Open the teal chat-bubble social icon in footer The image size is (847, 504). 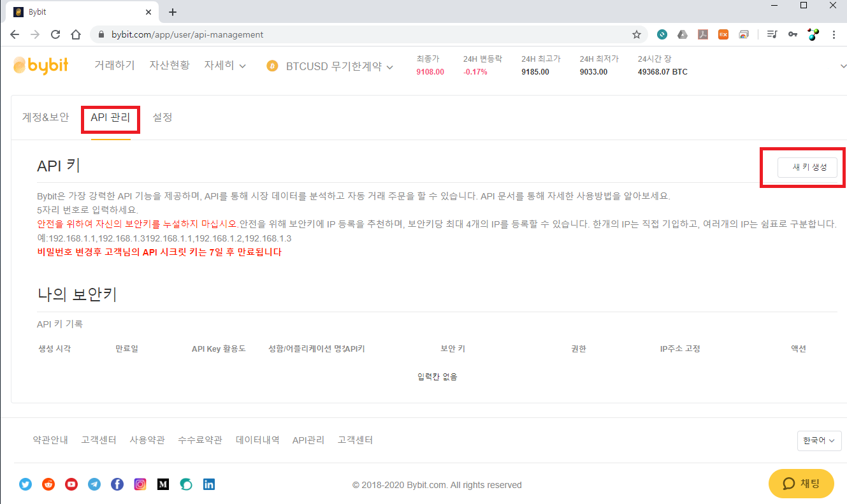(x=186, y=484)
